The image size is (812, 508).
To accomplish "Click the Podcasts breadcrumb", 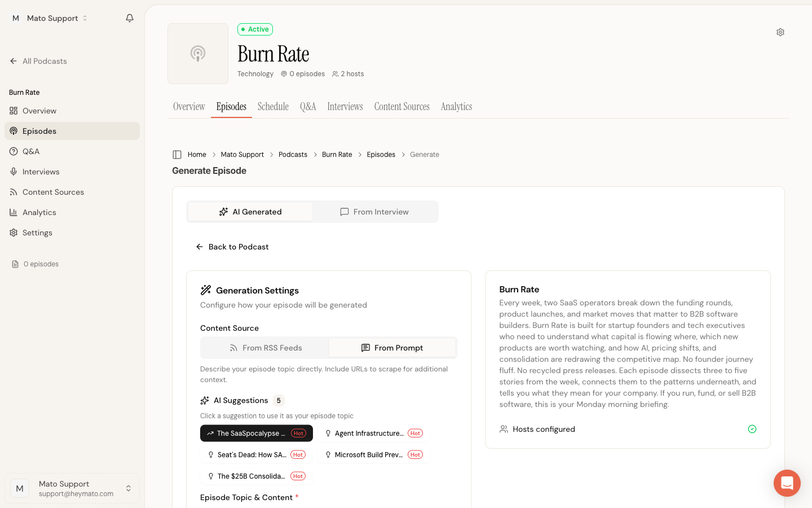I will coord(293,155).
